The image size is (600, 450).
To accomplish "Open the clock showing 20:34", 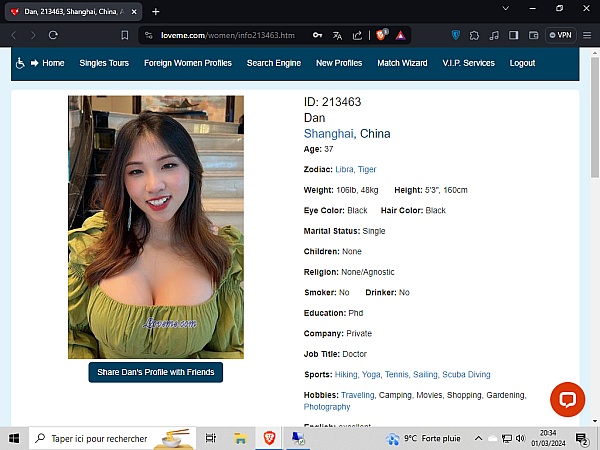I will [548, 439].
